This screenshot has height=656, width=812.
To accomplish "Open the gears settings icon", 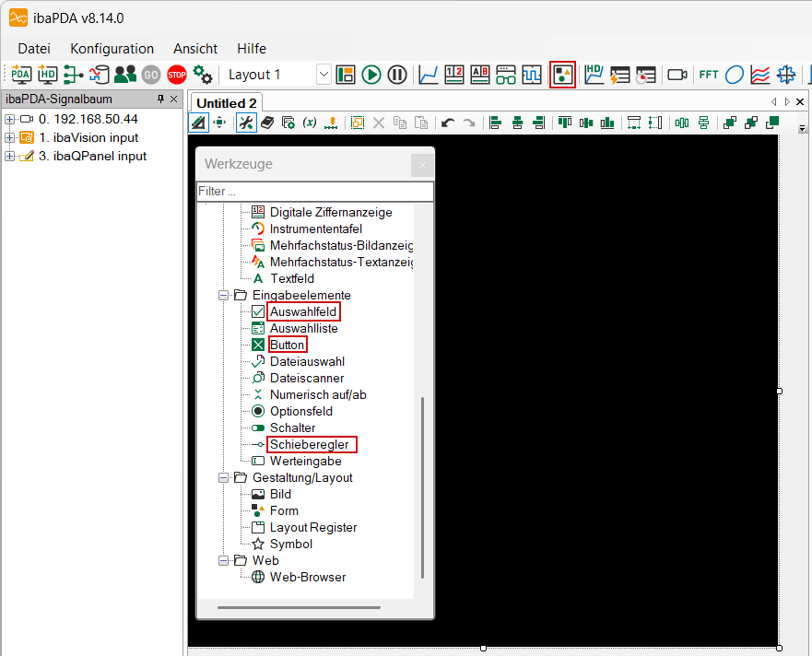I will 203,75.
